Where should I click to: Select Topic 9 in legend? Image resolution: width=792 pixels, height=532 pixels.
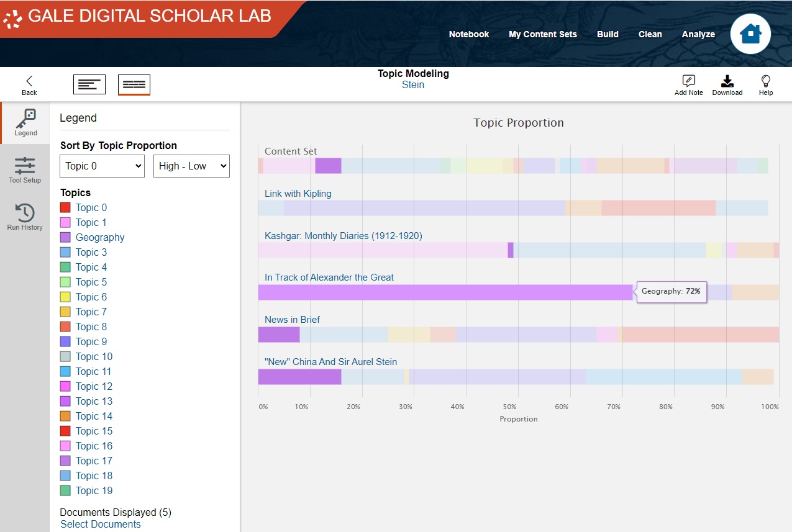[x=91, y=341]
